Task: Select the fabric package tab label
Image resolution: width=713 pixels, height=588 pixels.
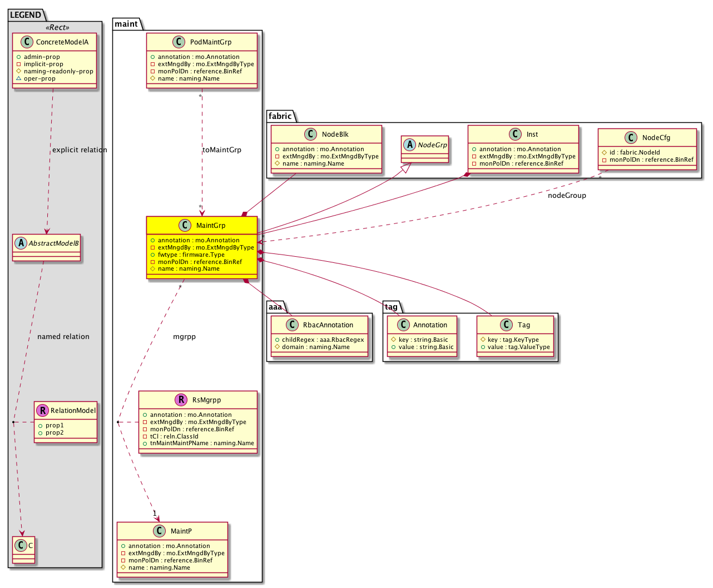Action: click(x=280, y=116)
